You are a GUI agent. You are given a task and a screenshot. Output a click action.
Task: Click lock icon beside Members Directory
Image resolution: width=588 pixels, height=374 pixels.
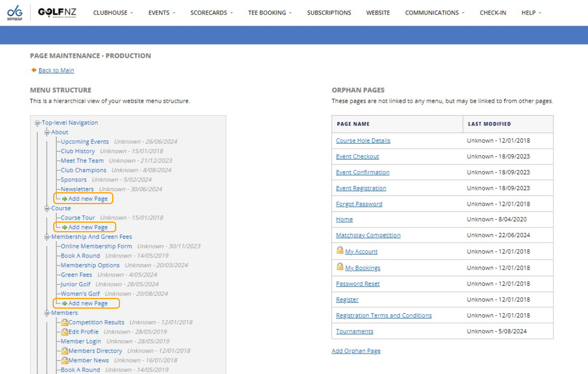coord(65,351)
